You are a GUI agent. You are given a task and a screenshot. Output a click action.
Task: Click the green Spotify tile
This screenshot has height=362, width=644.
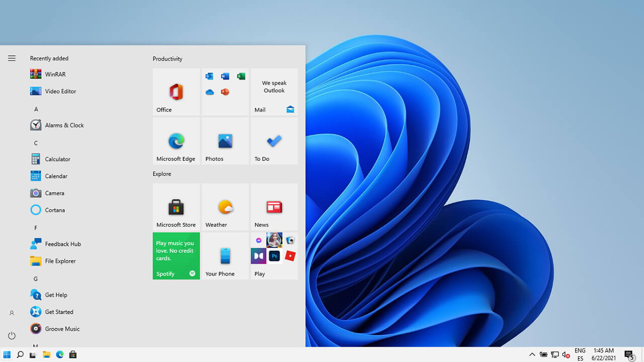(176, 256)
